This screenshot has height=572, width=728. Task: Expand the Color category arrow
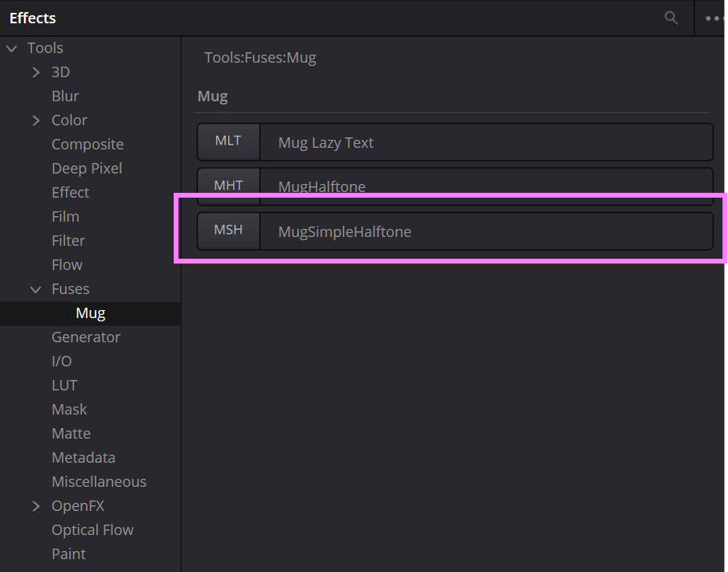point(35,121)
